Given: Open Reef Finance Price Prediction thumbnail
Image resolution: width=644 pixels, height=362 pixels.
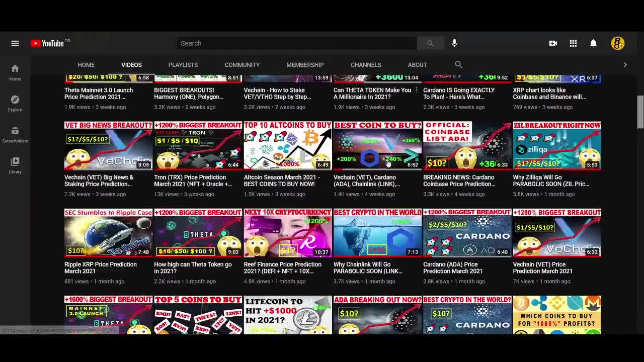Looking at the screenshot, I should click(287, 232).
